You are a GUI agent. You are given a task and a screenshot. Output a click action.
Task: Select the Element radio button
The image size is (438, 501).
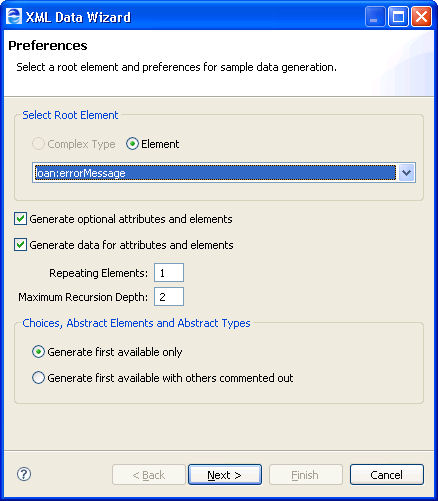132,144
